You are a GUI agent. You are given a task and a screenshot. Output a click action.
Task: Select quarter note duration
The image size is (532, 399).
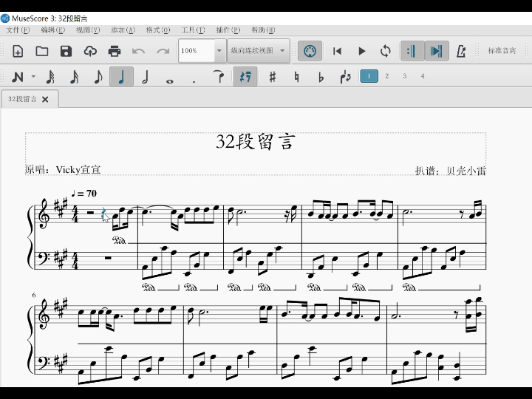[121, 77]
